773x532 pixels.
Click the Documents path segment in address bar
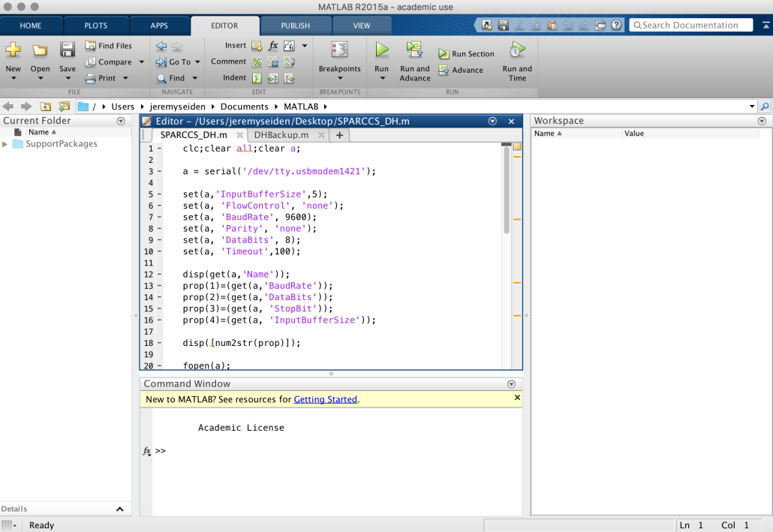point(245,107)
